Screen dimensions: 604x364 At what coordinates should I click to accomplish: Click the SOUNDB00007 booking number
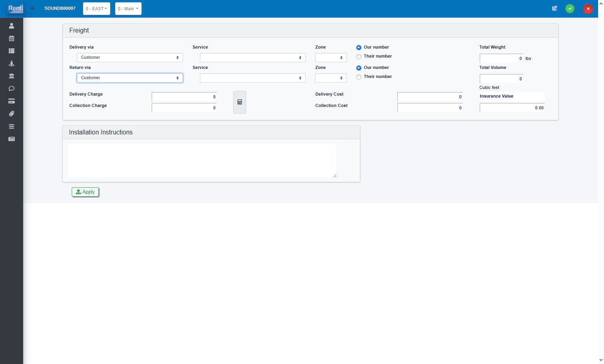pos(60,8)
